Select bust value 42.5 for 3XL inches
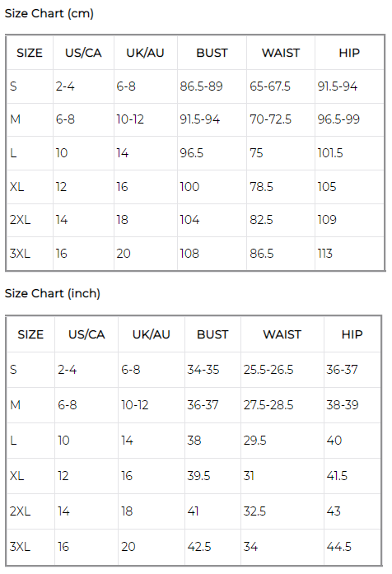392x574 pixels. coord(199,547)
